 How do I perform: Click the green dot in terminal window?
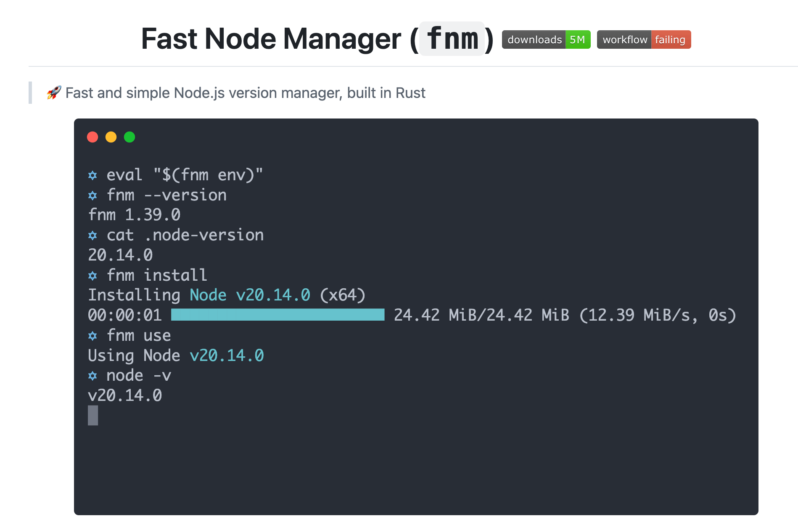point(129,137)
